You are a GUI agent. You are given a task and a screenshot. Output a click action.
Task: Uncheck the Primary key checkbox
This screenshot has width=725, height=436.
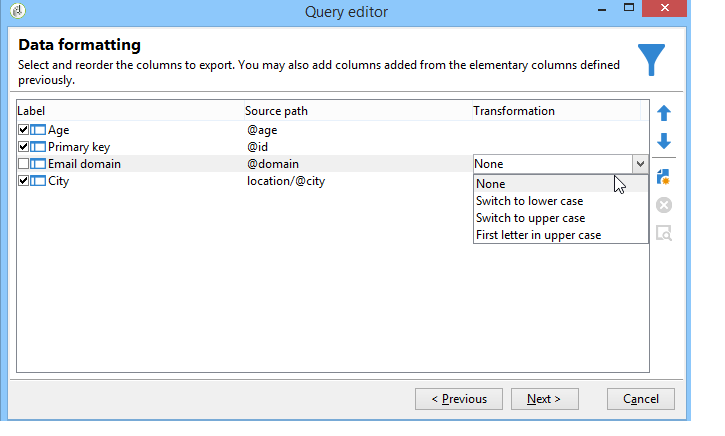[x=23, y=147]
